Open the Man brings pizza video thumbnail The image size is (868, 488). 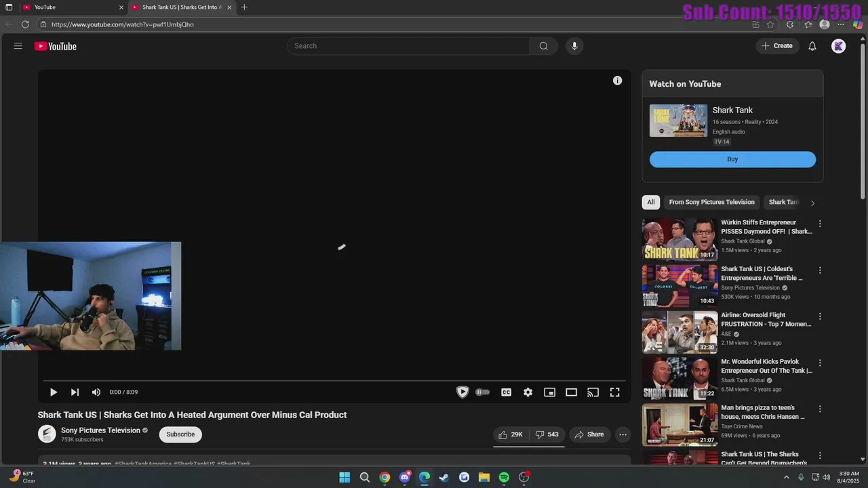tap(679, 425)
